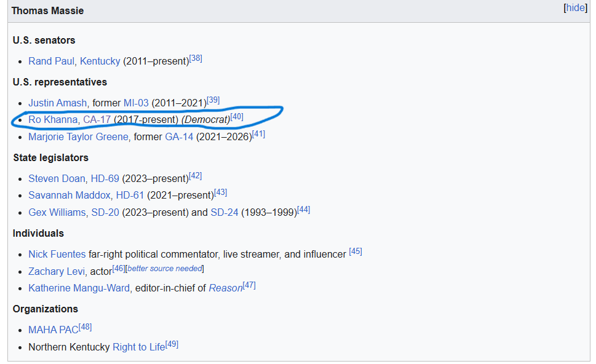Open the GA-14 district link
This screenshot has height=364, width=596.
tap(179, 136)
